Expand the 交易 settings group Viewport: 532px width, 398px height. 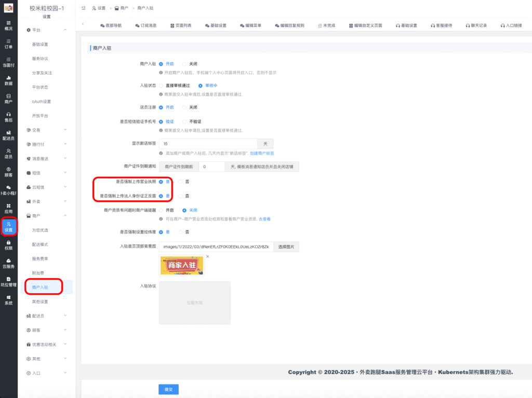tap(47, 130)
